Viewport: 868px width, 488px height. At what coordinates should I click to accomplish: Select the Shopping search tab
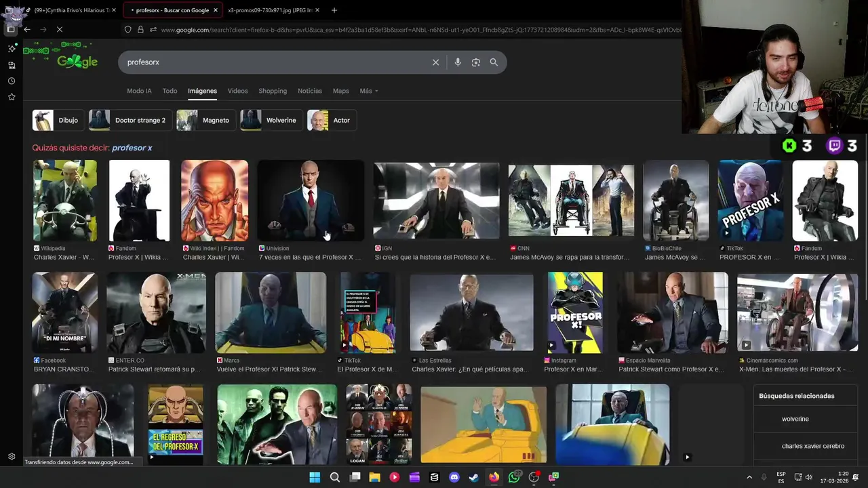pyautogui.click(x=273, y=91)
